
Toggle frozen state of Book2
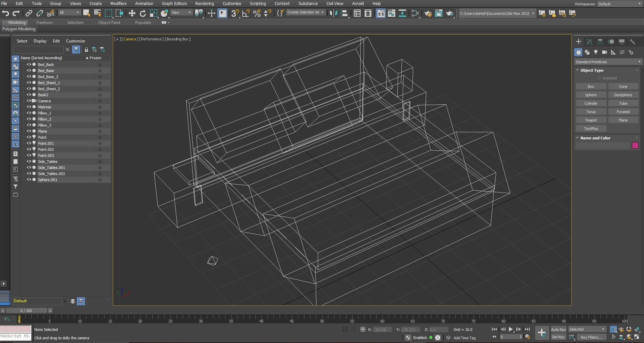click(100, 95)
